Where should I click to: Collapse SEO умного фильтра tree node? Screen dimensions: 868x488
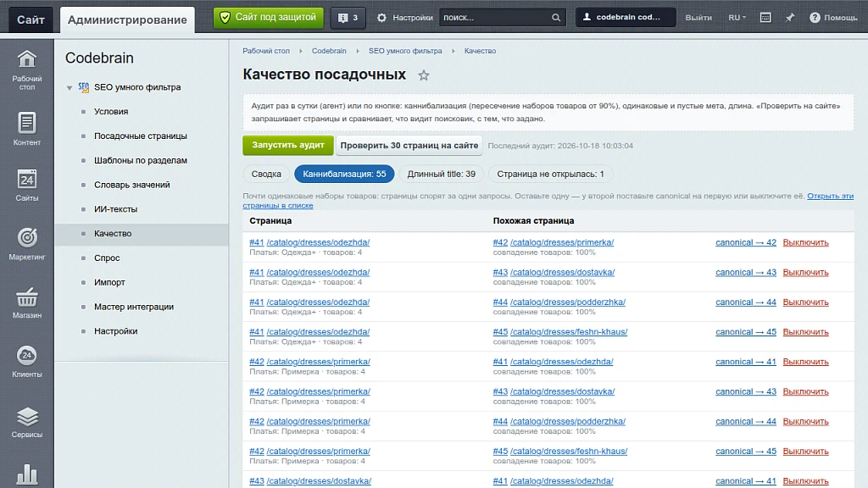click(70, 87)
